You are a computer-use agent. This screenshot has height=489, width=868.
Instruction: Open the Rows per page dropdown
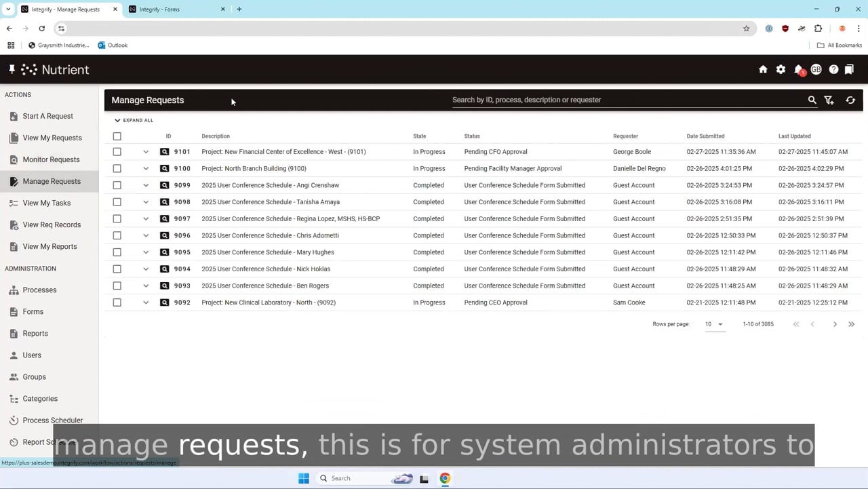[x=714, y=324]
